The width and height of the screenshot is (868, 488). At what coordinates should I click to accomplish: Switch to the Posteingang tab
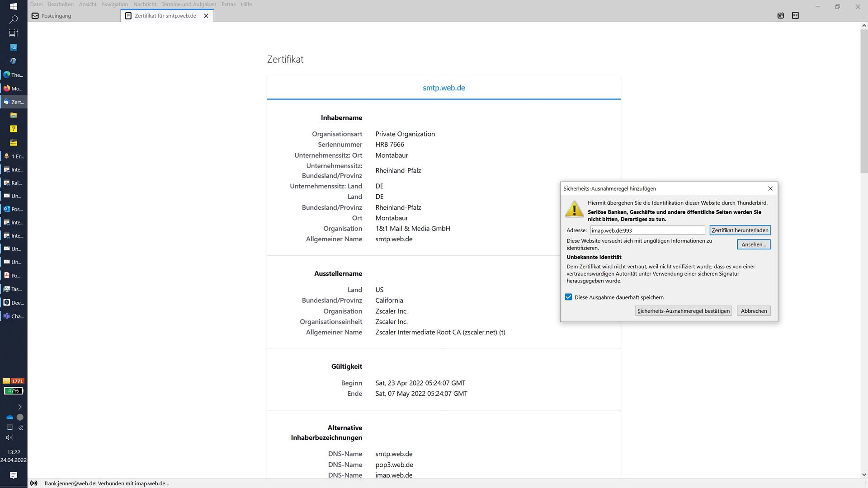click(56, 16)
